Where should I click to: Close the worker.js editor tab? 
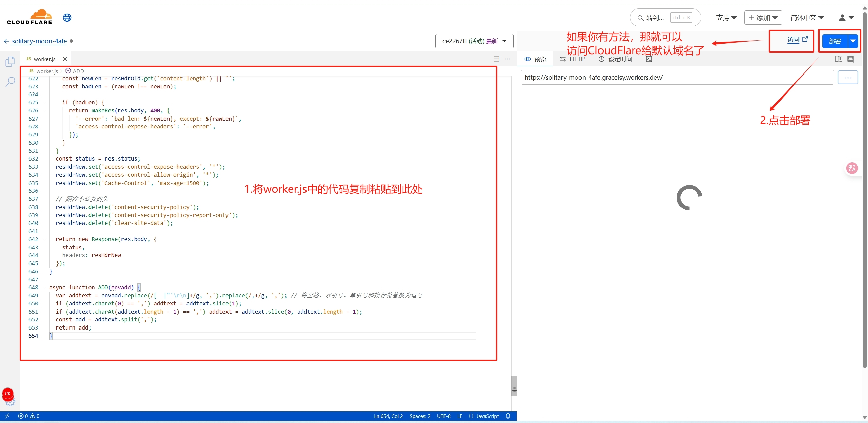point(65,59)
